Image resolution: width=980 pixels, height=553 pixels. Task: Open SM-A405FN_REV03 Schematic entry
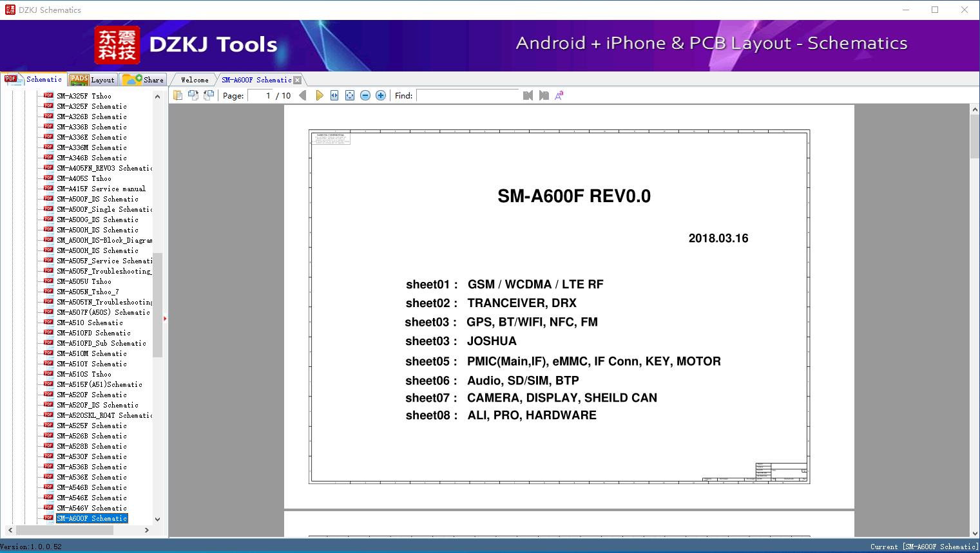(x=104, y=168)
